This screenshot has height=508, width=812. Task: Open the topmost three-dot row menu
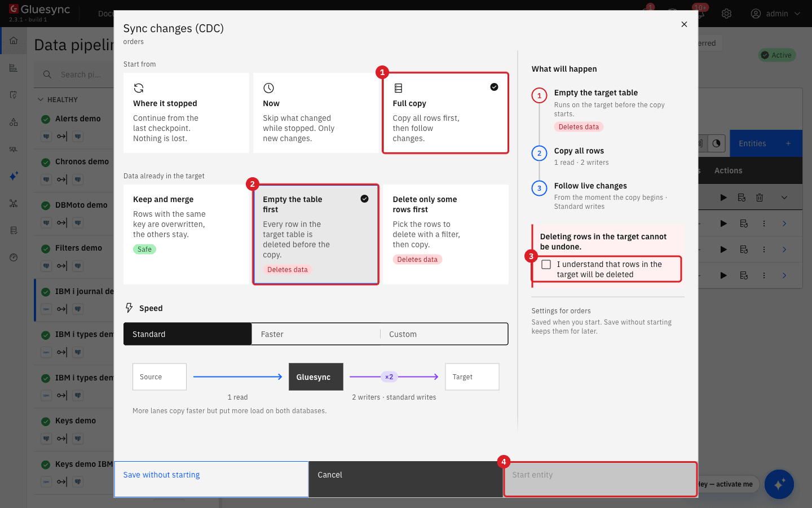[764, 224]
